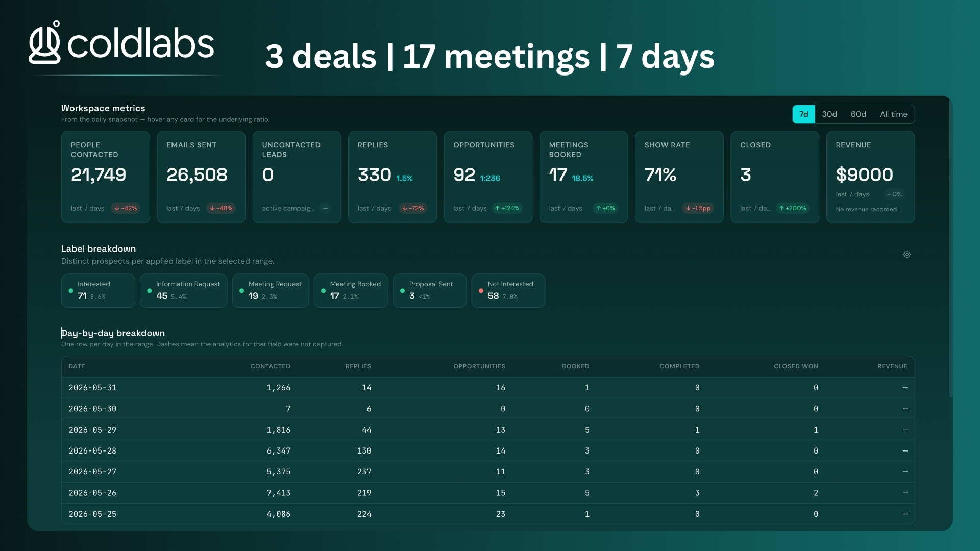
Task: Select the 2026-05-29 date row
Action: 488,430
